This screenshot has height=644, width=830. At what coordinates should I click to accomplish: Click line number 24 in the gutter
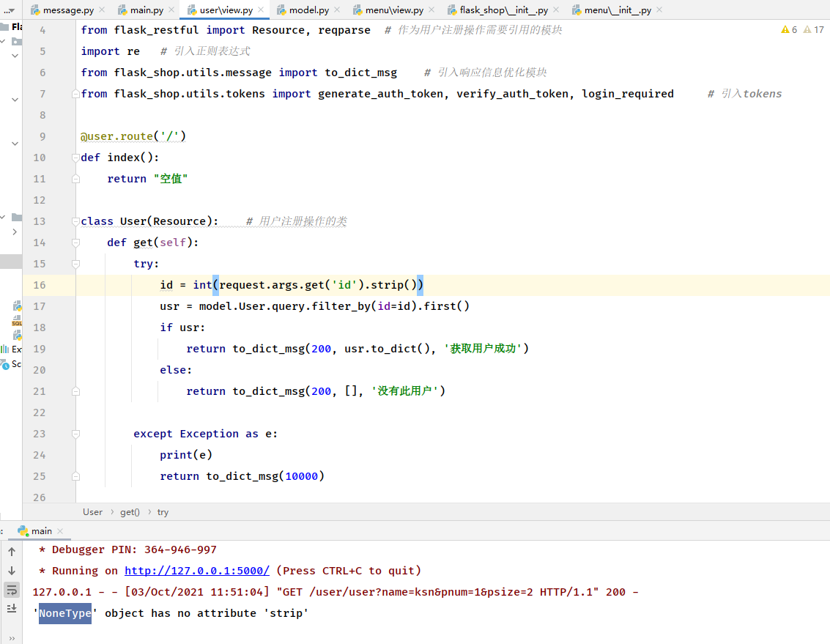[40, 455]
